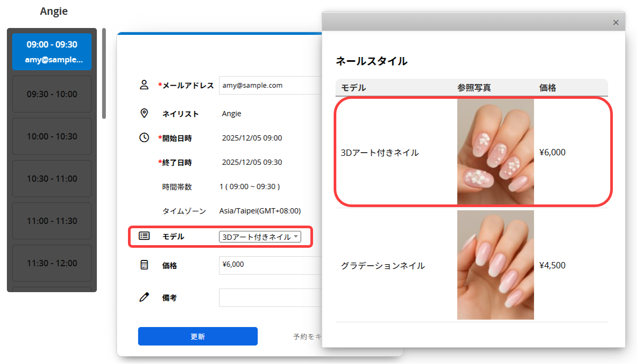643x364 pixels.
Task: Click the list icon beside モデル
Action: pyautogui.click(x=144, y=236)
